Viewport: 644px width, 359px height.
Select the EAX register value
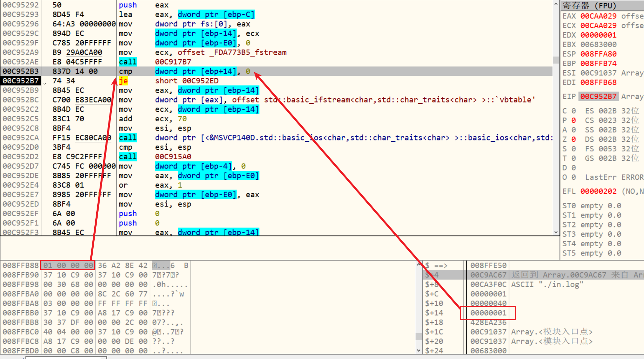pyautogui.click(x=598, y=16)
